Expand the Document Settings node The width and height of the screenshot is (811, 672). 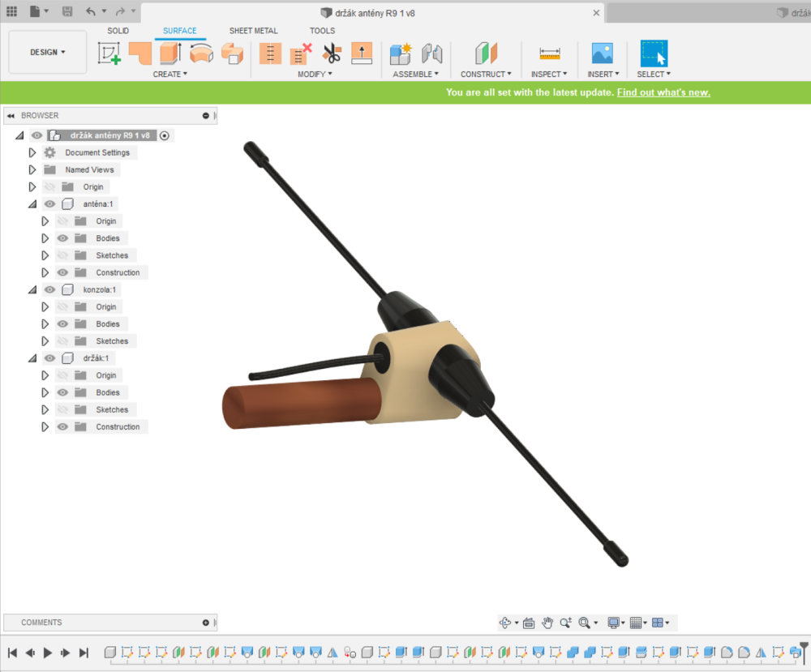coord(32,152)
